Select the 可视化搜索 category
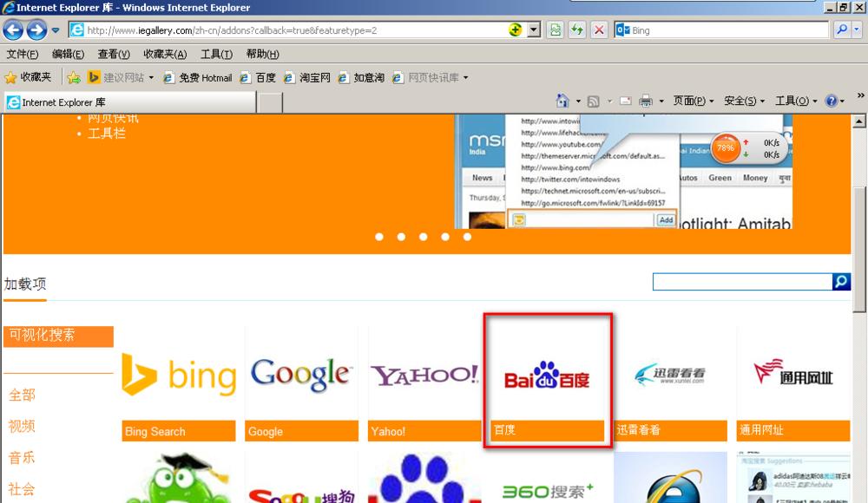868x503 pixels. [x=58, y=336]
